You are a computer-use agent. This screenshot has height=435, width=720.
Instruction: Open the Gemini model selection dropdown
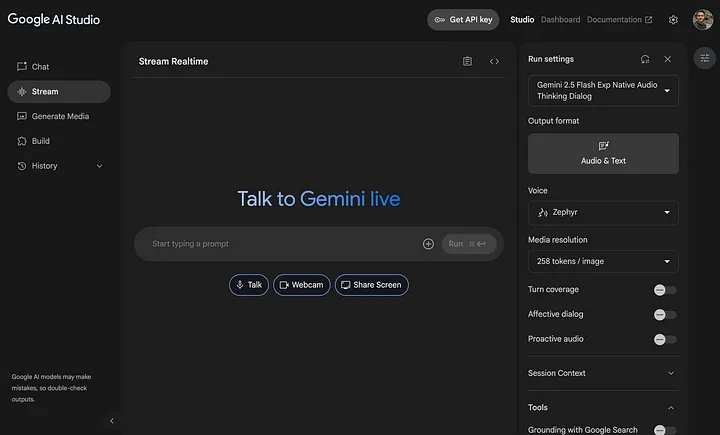pyautogui.click(x=603, y=91)
